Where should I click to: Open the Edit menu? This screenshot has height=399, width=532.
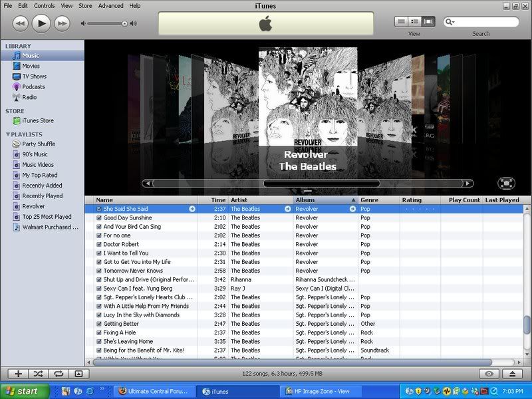(23, 6)
